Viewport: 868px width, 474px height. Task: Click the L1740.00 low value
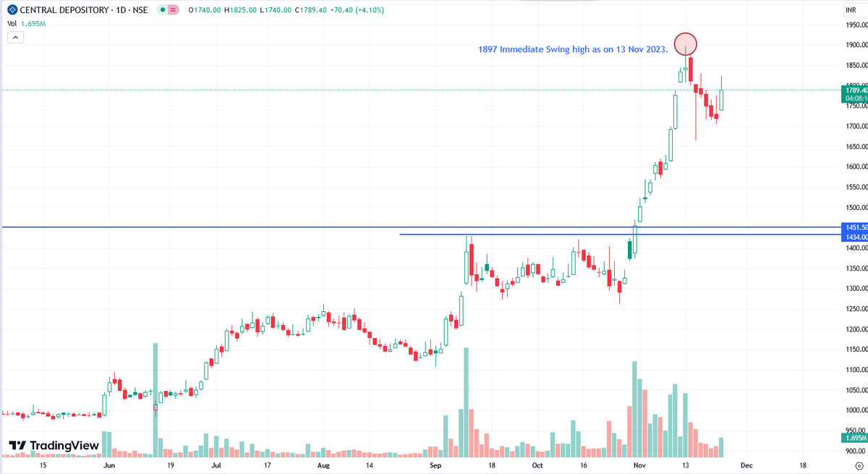pos(277,10)
